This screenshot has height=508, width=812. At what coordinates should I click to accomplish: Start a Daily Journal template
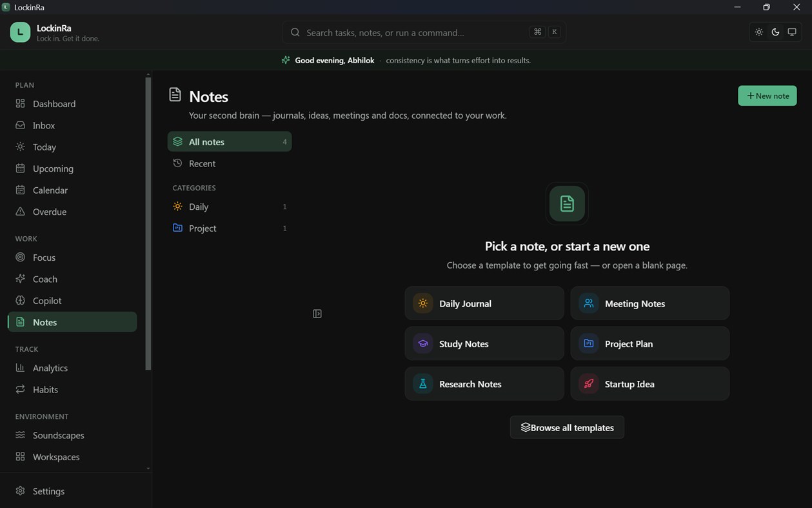(484, 303)
